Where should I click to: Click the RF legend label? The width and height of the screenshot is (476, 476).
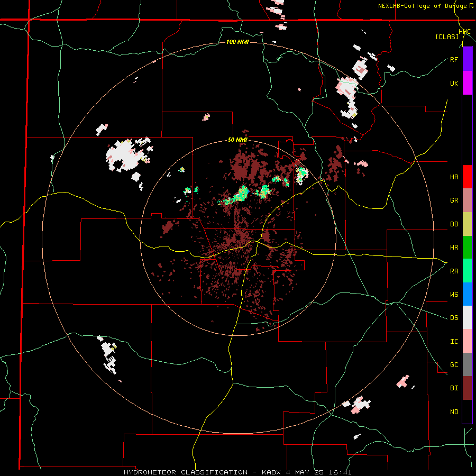pos(454,59)
